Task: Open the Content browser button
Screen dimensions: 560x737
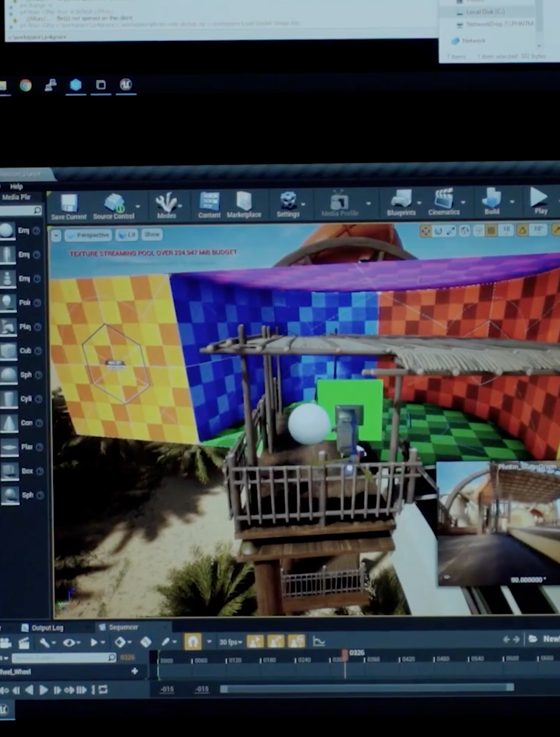Action: pyautogui.click(x=209, y=205)
